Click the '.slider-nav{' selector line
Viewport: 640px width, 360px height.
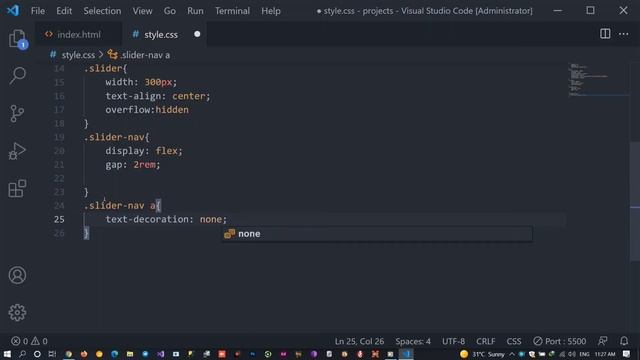coord(117,137)
